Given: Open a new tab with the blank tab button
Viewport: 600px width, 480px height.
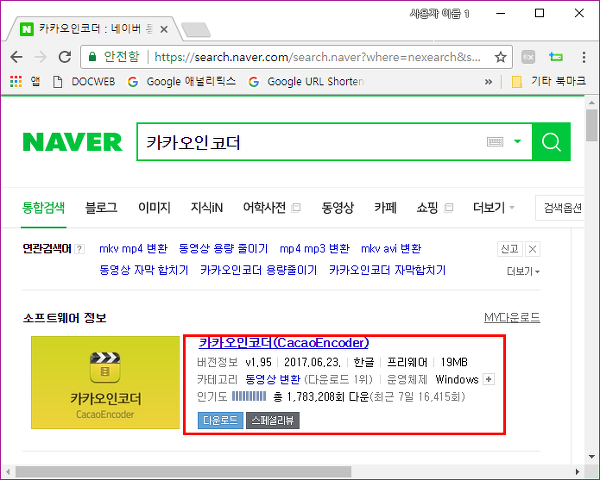Looking at the screenshot, I should click(196, 30).
